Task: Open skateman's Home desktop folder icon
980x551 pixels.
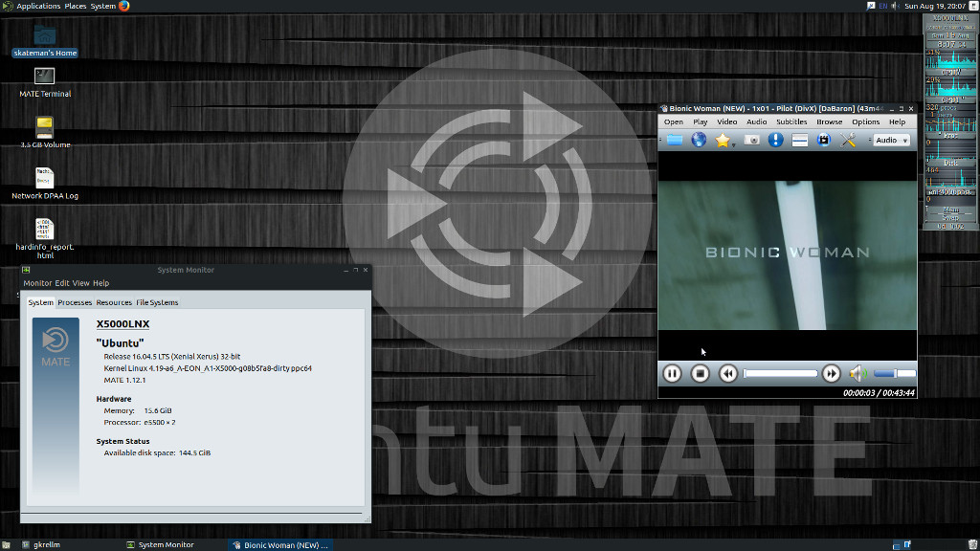Action: pos(44,40)
